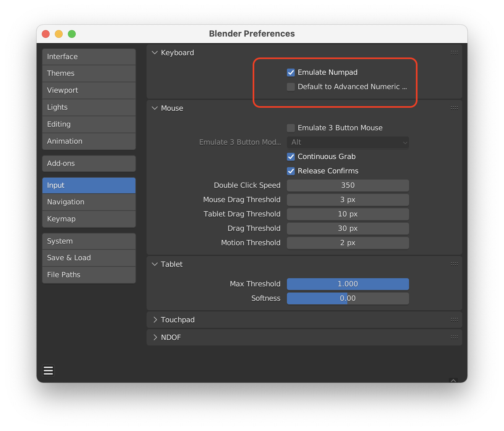
Task: Enable Emulate 3 Button Mouse
Action: [x=291, y=128]
